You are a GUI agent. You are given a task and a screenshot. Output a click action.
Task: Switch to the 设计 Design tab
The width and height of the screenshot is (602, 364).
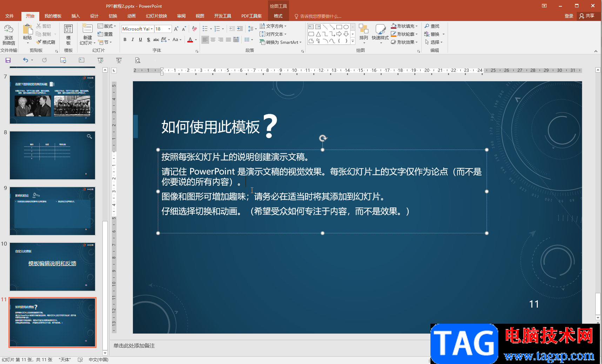[x=94, y=16]
